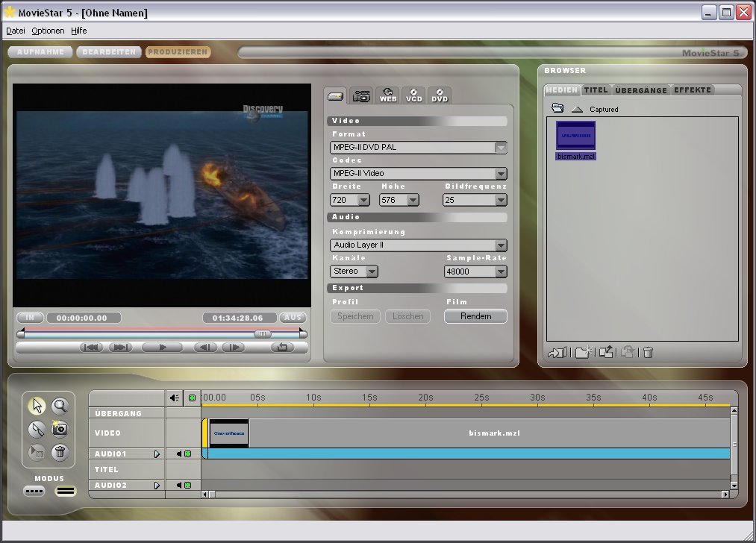Click the BEARBEITEN mode button
This screenshot has width=756, height=543.
[109, 52]
